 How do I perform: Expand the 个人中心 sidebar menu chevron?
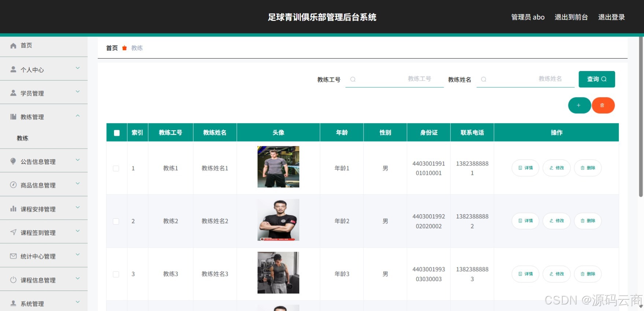pos(78,68)
